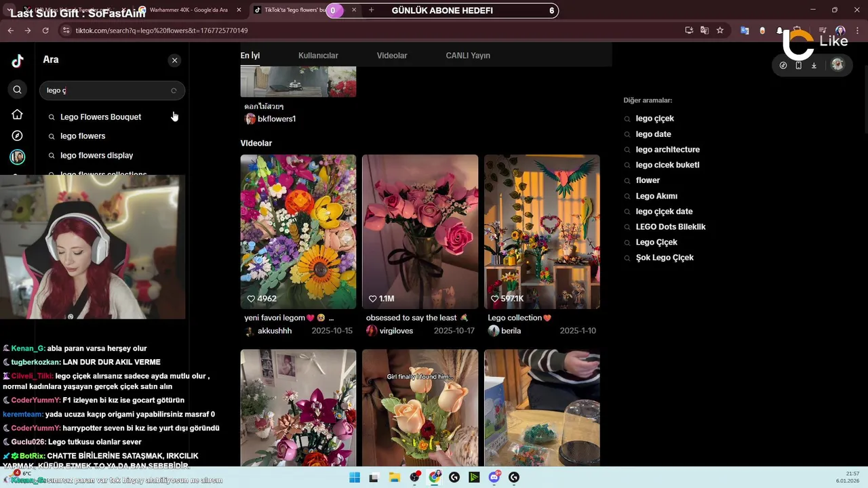Open Discord from the taskbar

494,478
